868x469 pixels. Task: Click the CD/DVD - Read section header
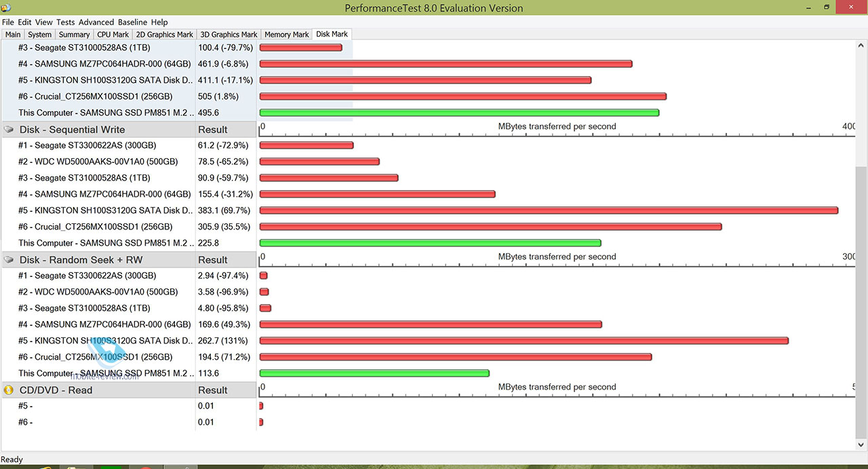pos(56,390)
